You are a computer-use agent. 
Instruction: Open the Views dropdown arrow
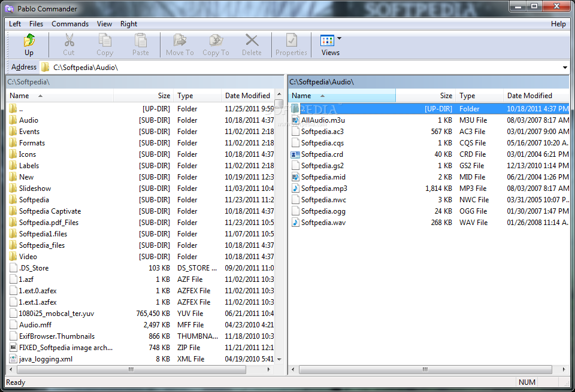339,38
